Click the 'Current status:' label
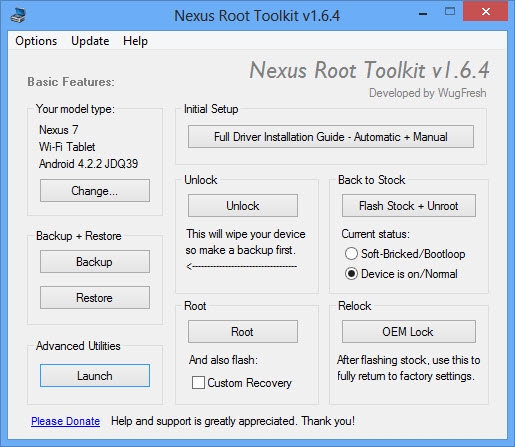 (x=375, y=234)
